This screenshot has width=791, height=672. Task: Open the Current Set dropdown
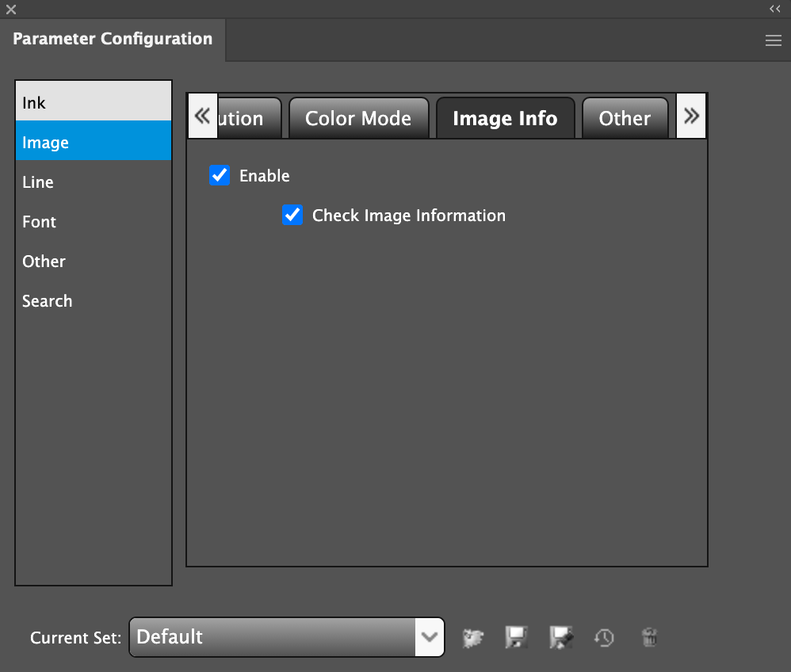coord(429,637)
